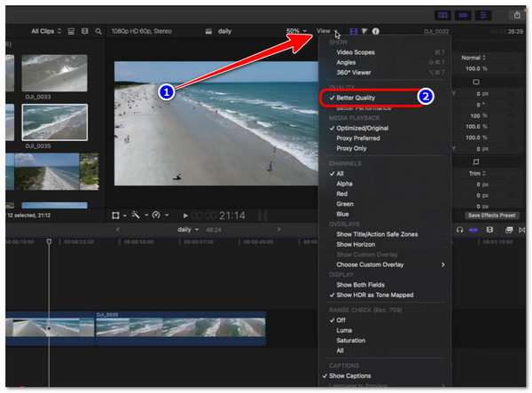Viewport: 532px width, 393px height.
Task: Select the DJI_0035 clip in the timeline
Action: click(181, 328)
